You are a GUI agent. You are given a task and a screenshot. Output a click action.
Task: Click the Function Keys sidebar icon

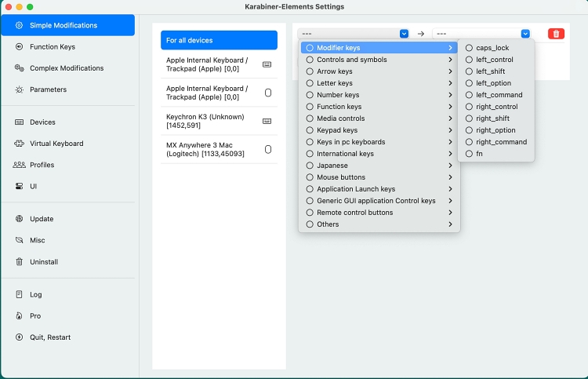click(x=19, y=46)
